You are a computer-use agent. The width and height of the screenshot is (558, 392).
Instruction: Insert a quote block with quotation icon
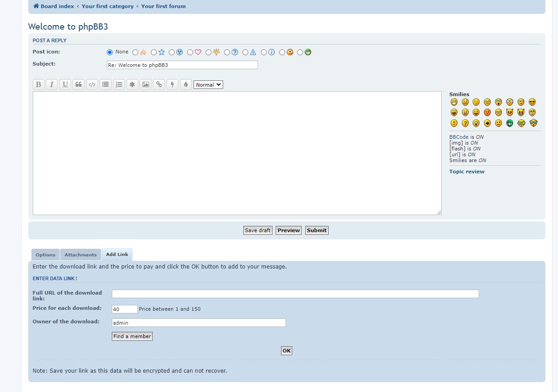click(x=79, y=84)
